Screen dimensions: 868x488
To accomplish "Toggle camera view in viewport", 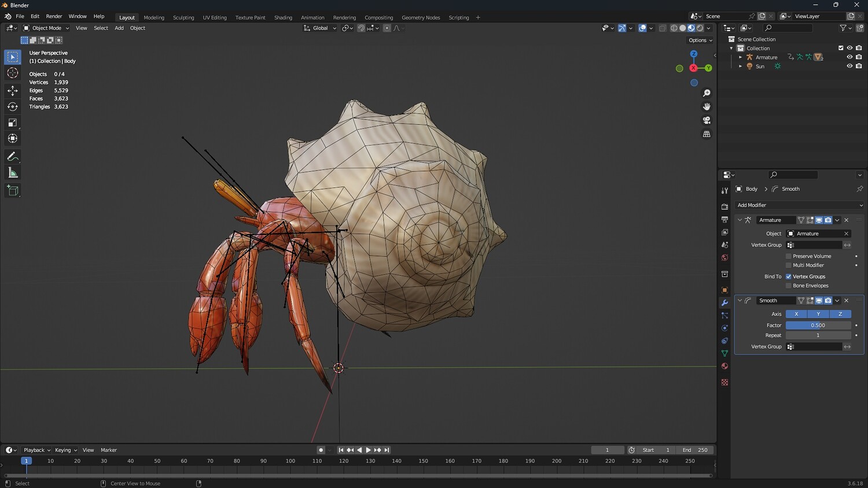I will pyautogui.click(x=707, y=120).
